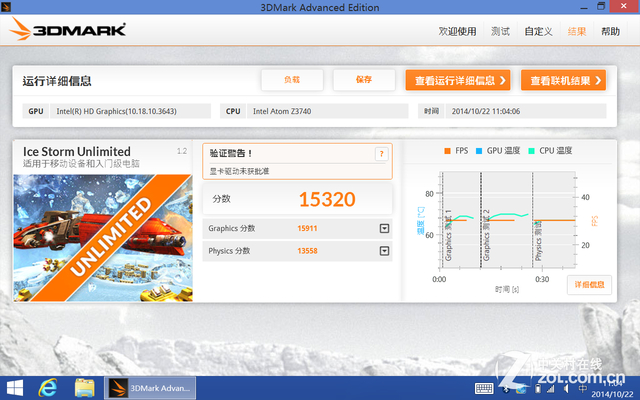
Task: Expand the Physics 分数 dropdown arrow
Action: (x=384, y=251)
